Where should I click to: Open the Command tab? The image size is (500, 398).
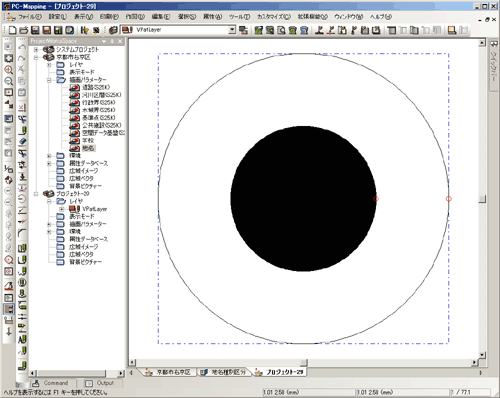[51, 383]
